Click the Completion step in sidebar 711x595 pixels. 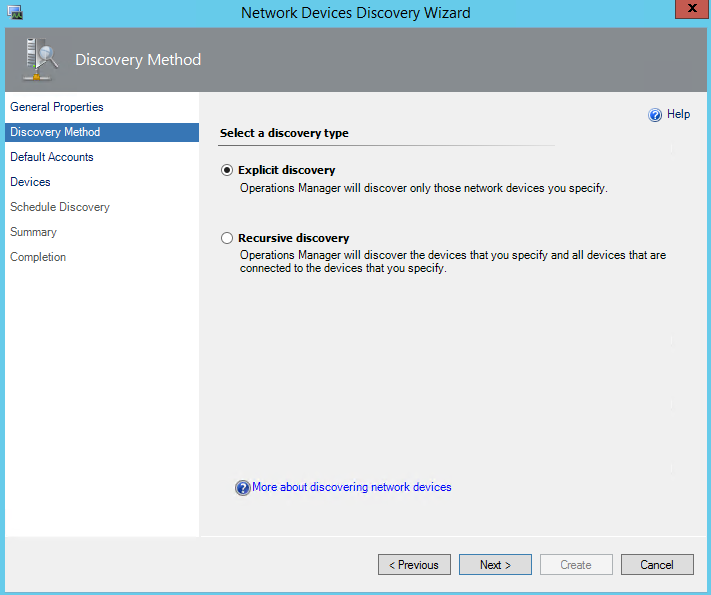[38, 257]
